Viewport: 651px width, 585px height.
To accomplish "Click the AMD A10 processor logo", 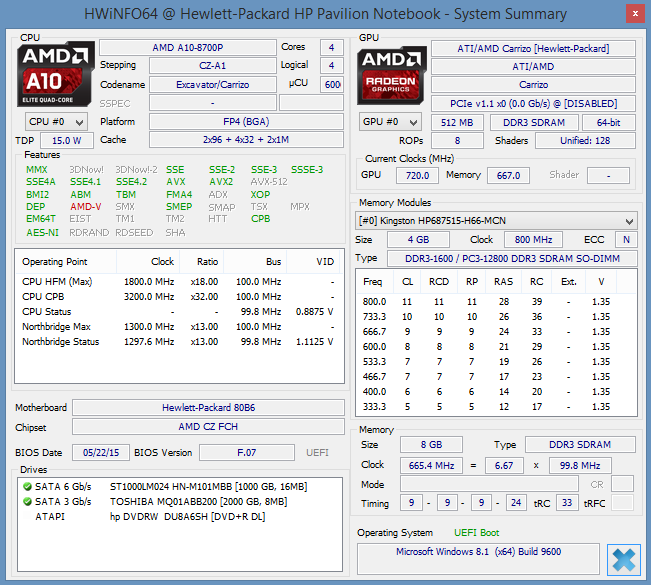I will click(56, 74).
